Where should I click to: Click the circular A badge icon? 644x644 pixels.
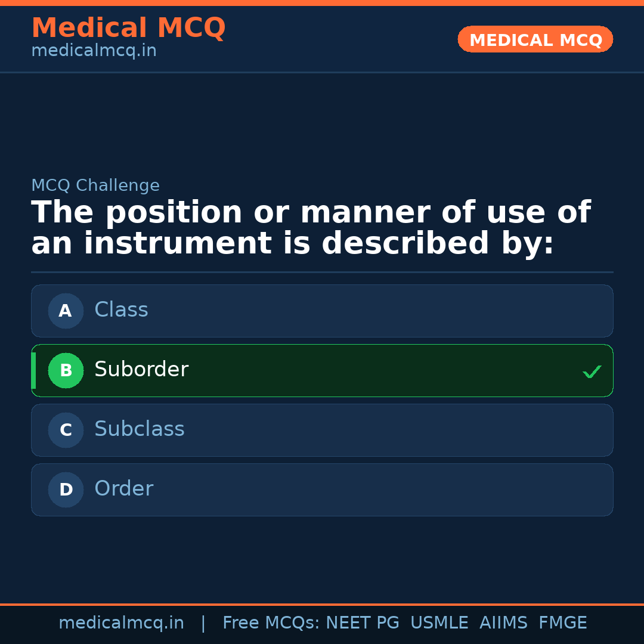coord(66,311)
